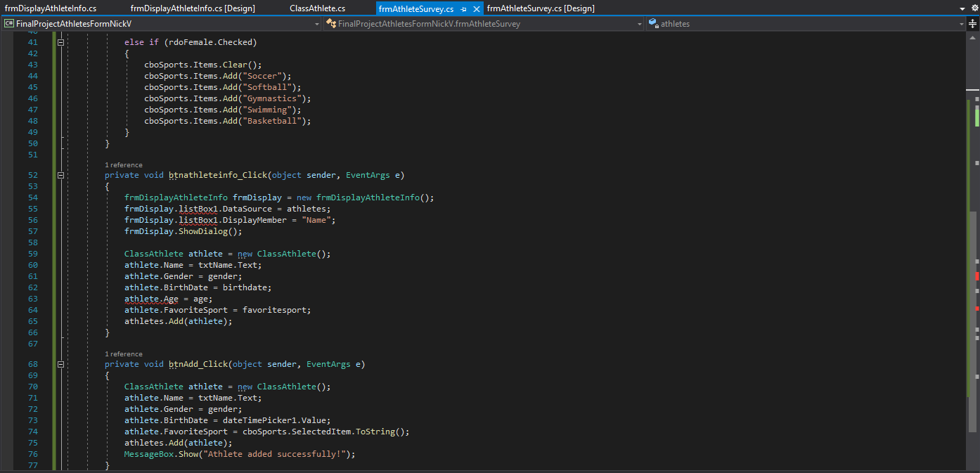The image size is (980, 473).
Task: Switch to frmAthleteSurvey.cs [Design] tab
Action: [540, 8]
